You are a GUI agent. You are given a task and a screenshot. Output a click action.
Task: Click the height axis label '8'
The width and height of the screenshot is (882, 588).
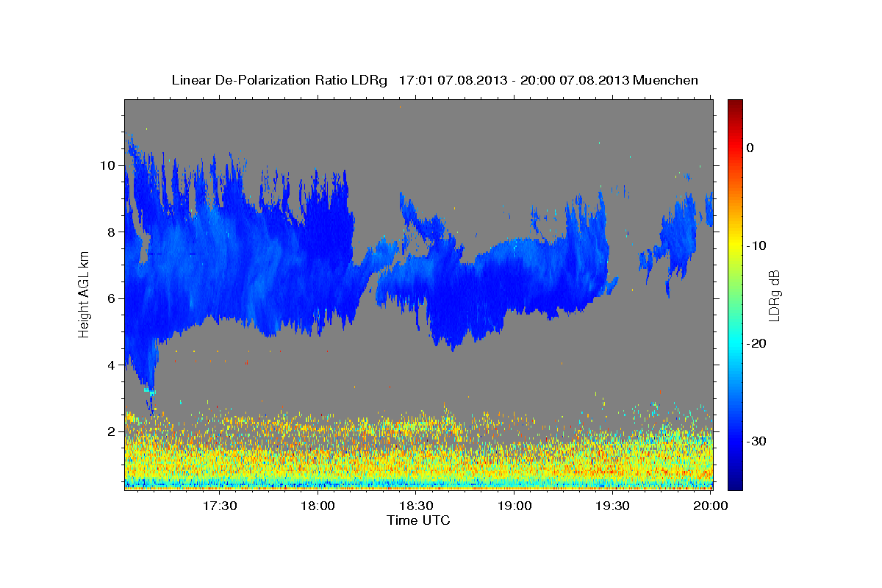coord(112,232)
